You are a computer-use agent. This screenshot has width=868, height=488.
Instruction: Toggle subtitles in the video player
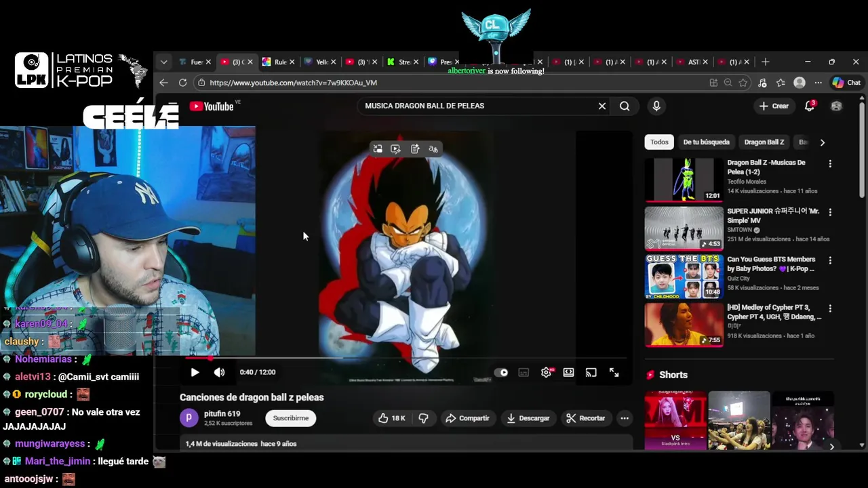pos(524,372)
